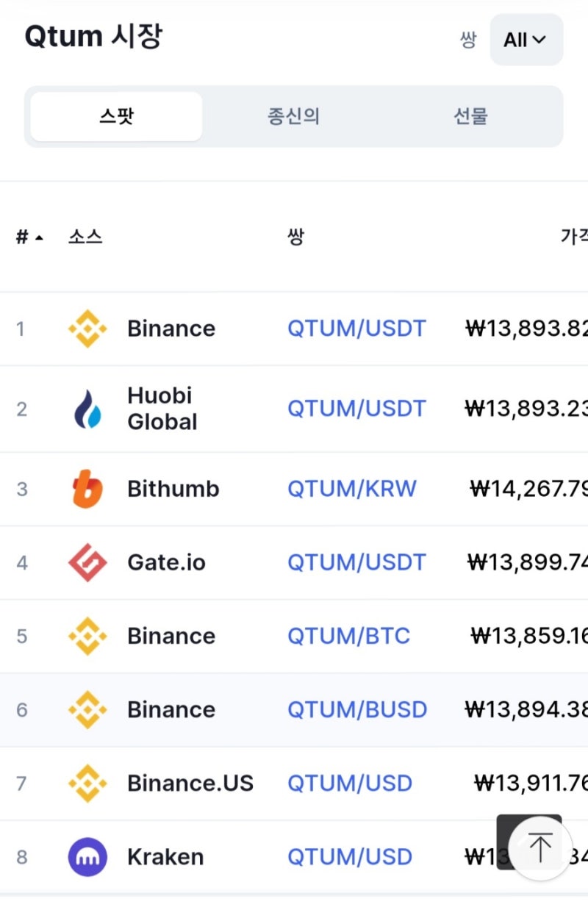Tap the scroll-to-top arrow button
The height and width of the screenshot is (907, 588).
[539, 847]
